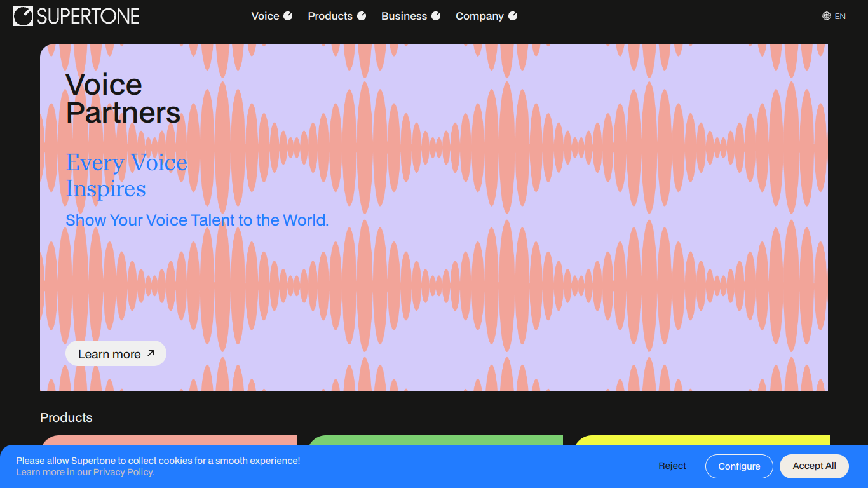Open the Products menu
868x488 pixels.
tap(337, 16)
